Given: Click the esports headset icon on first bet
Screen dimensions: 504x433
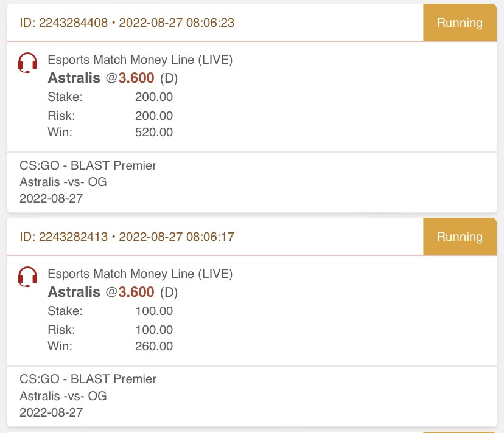Looking at the screenshot, I should [x=27, y=63].
